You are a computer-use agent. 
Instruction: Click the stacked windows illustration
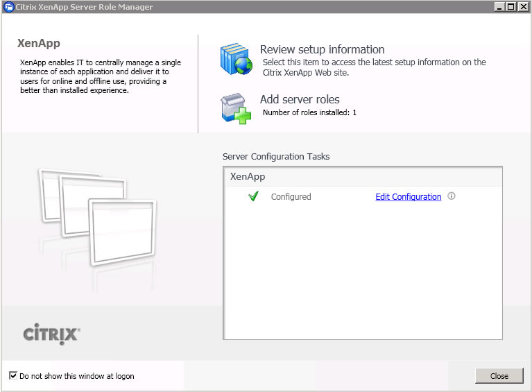98,217
